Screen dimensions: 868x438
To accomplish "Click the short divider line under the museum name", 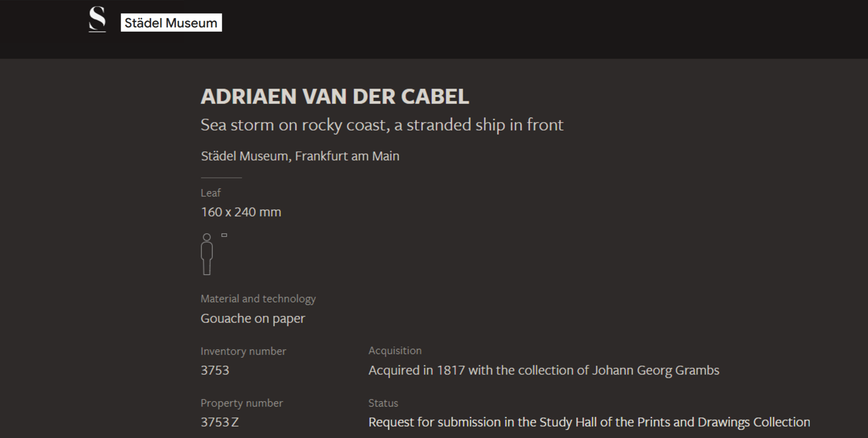I will (221, 178).
